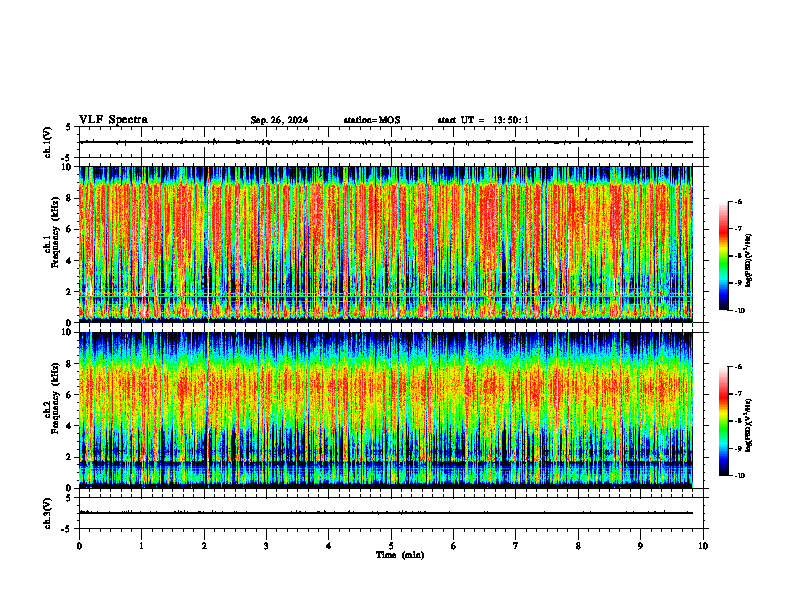Click the log(PSD) label beside ch.2 color bar
The height and width of the screenshot is (612, 792).
(x=748, y=426)
